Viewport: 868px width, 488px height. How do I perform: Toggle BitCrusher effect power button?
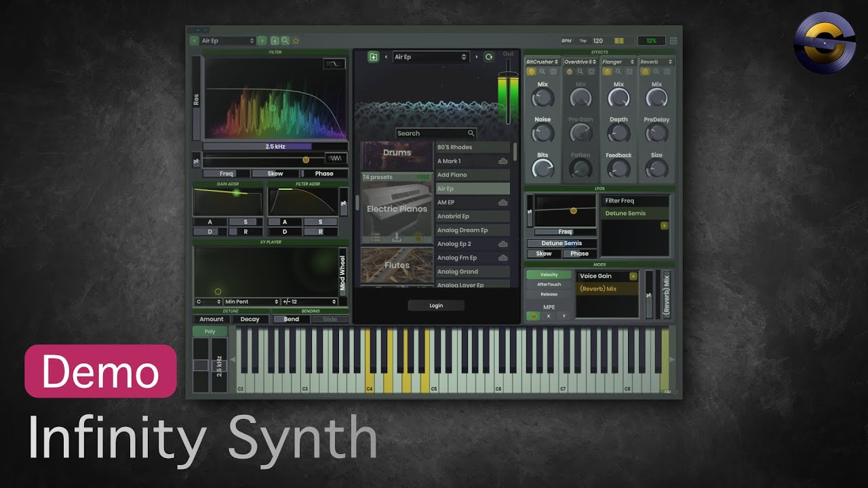point(531,71)
